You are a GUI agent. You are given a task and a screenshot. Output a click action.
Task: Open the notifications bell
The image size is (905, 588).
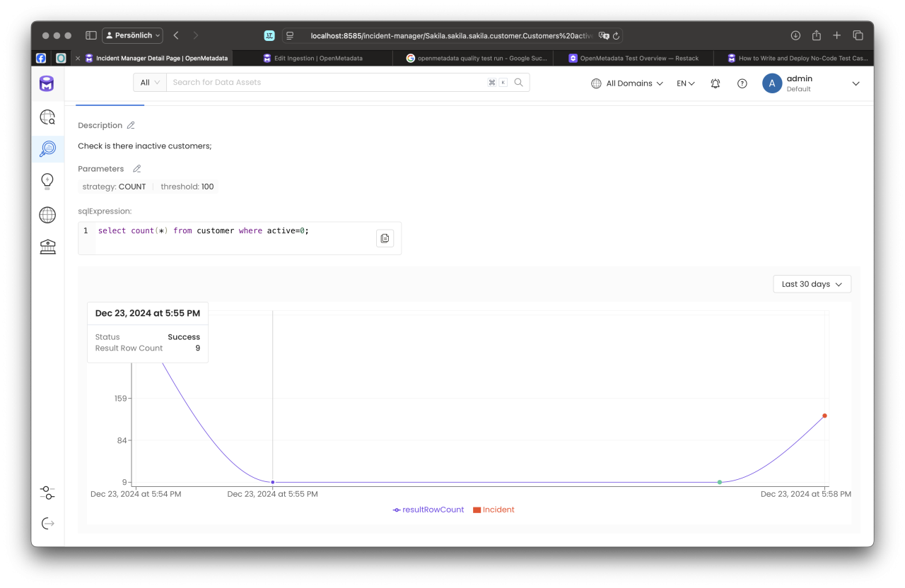716,83
